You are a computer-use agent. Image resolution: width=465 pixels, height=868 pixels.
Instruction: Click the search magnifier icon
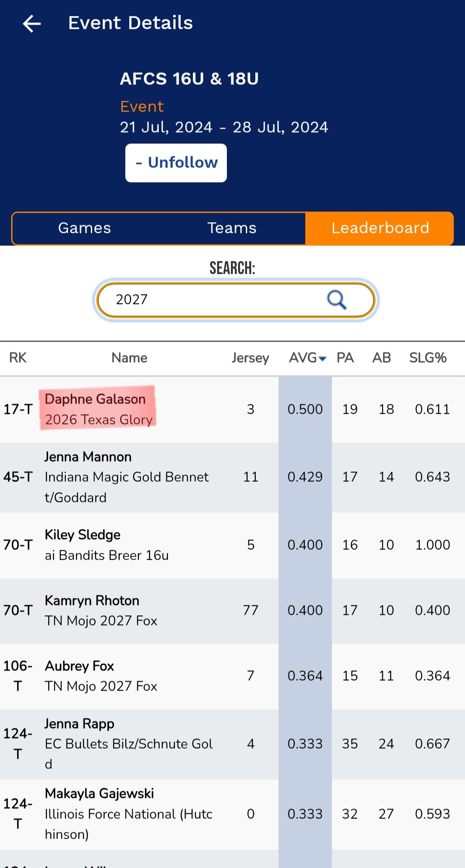click(x=336, y=300)
